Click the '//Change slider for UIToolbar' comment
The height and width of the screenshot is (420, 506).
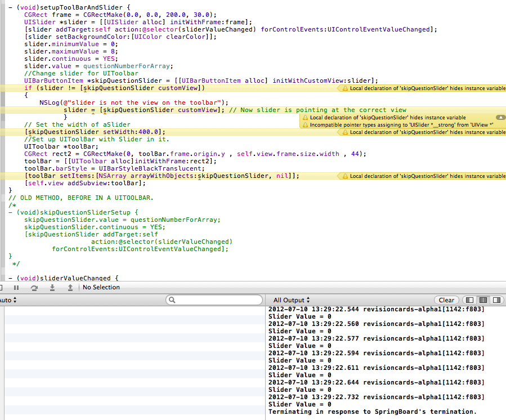81,74
